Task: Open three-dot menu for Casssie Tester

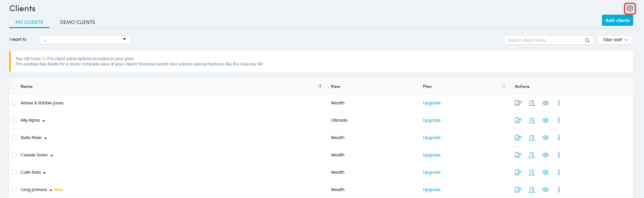Action: point(559,155)
